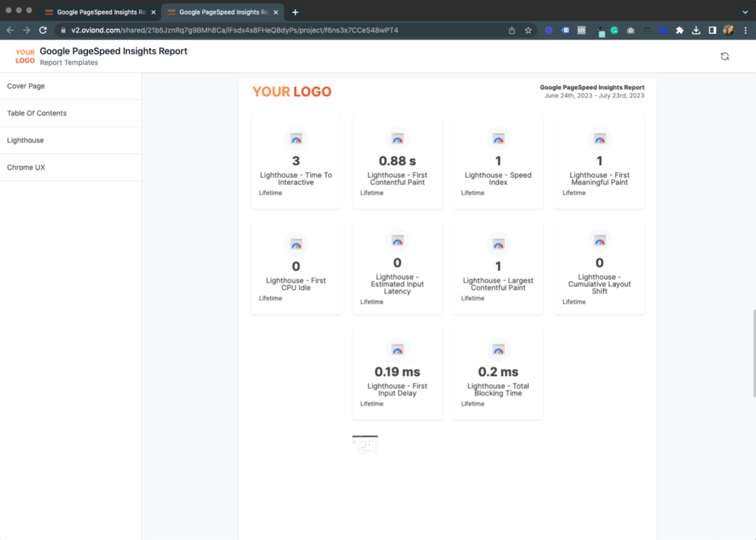Select Chrome UX in the sidebar
The image size is (756, 540).
71,167
